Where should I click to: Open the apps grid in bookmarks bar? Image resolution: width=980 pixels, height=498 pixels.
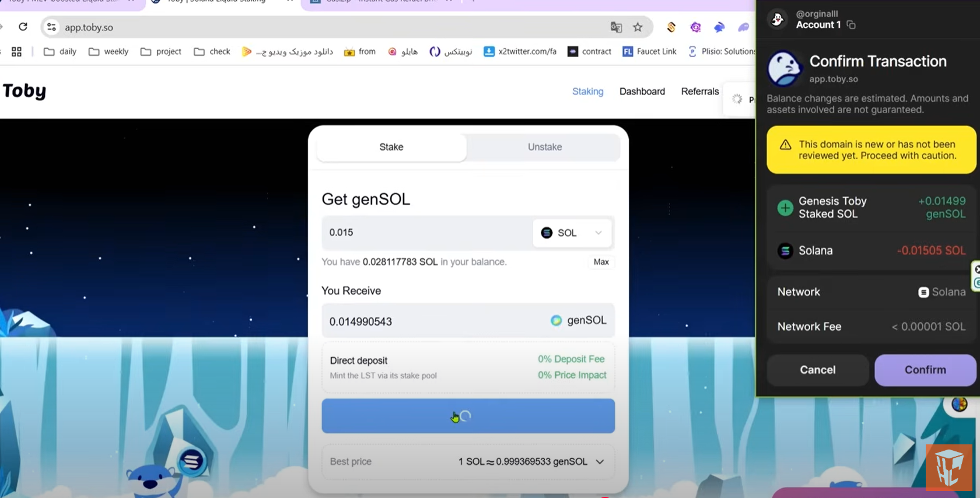click(16, 51)
